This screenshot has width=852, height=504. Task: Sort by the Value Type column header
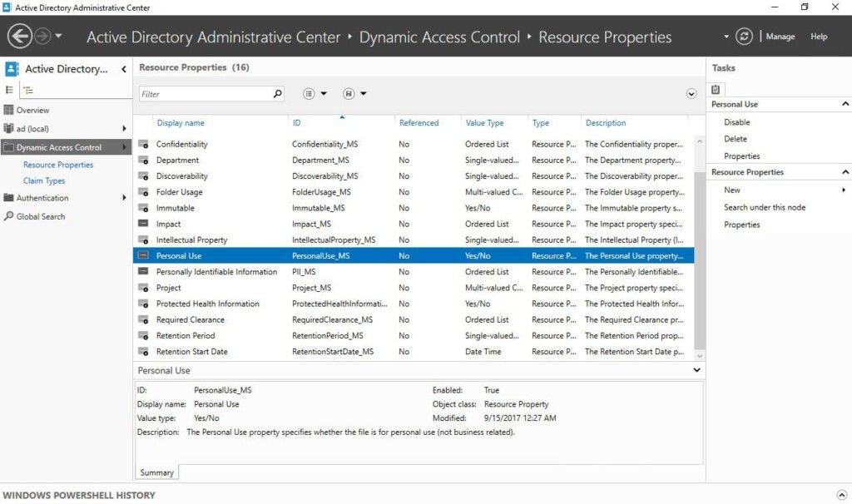pos(484,123)
